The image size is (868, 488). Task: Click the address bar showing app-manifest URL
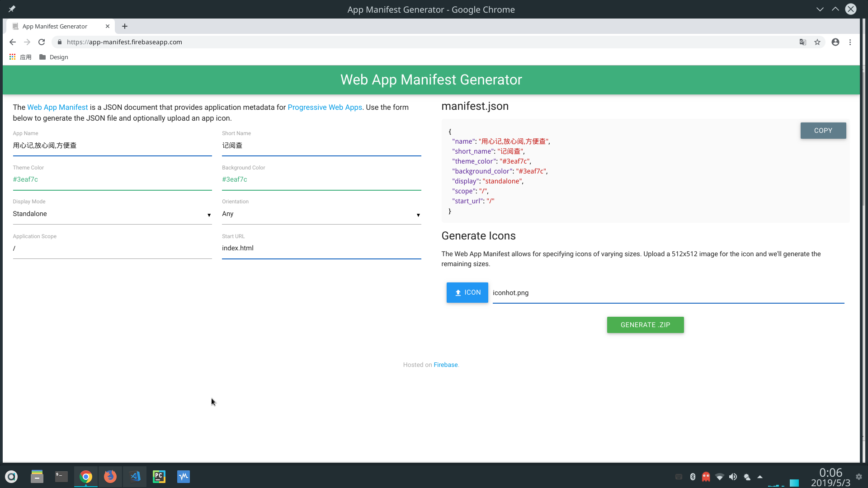click(x=124, y=42)
